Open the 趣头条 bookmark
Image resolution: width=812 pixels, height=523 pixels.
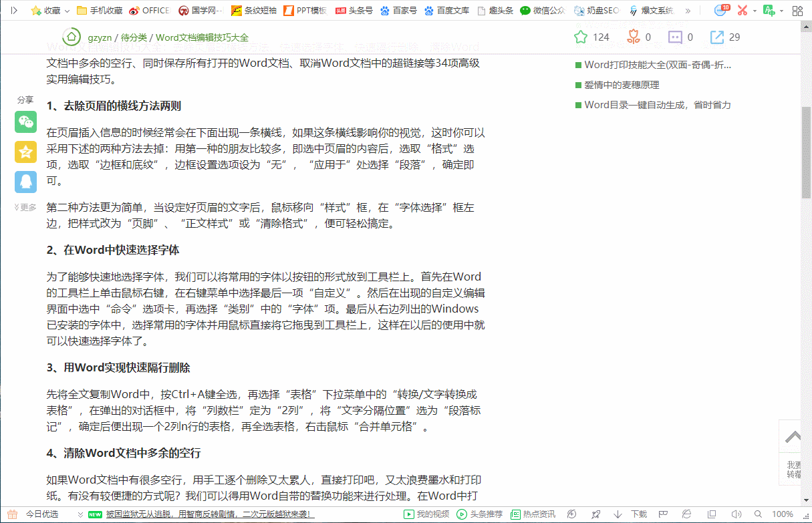point(495,11)
